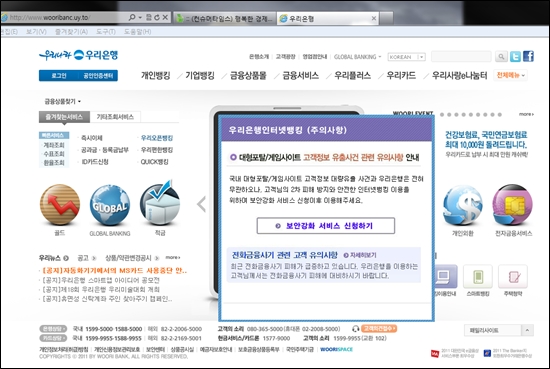Open the 은행소개 header link

click(259, 57)
